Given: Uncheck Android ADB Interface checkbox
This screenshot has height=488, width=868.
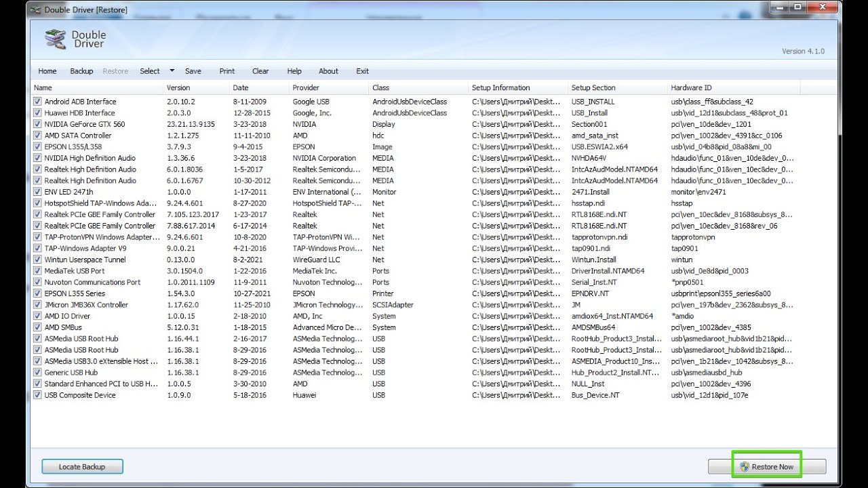Looking at the screenshot, I should tap(38, 102).
